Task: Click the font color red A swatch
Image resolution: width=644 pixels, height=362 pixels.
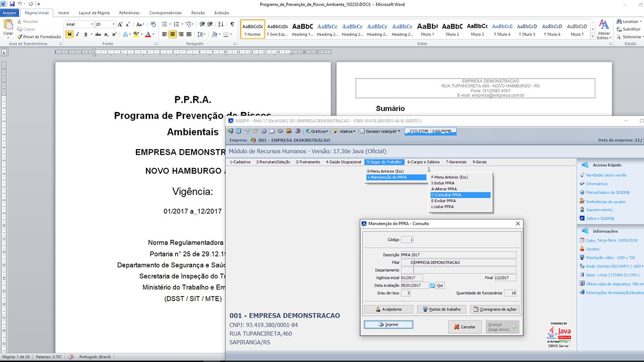Action: click(147, 34)
